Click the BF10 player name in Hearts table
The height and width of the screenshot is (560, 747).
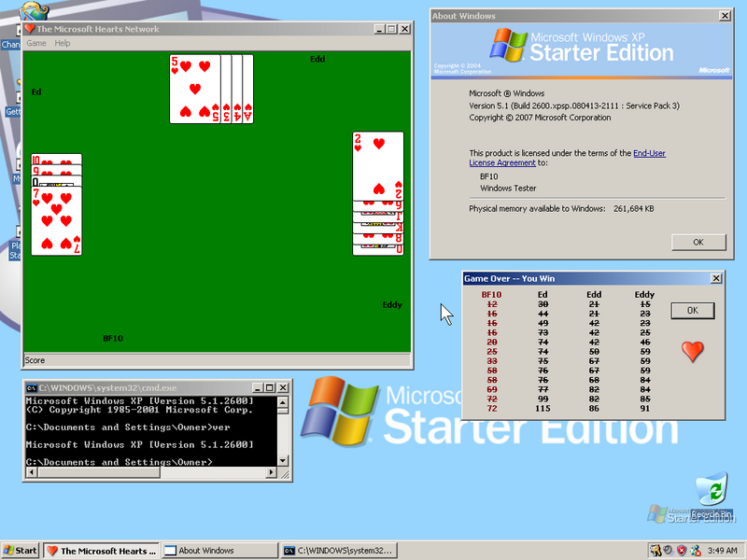[113, 339]
